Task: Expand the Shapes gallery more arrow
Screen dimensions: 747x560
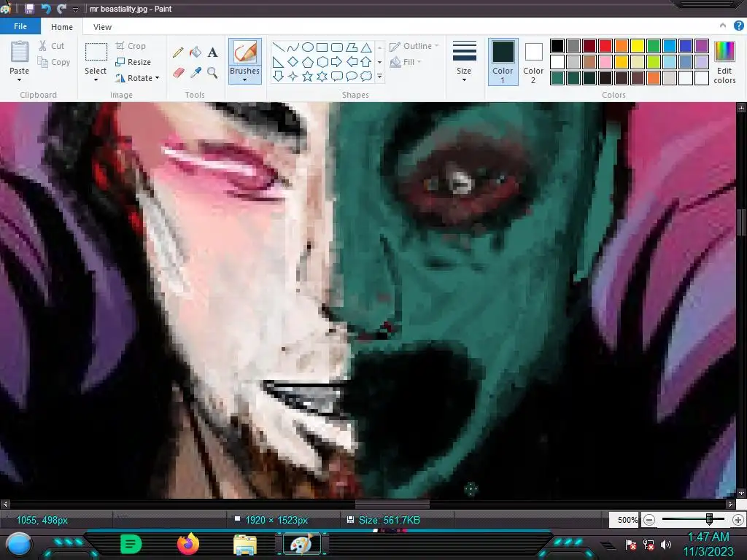Action: (379, 76)
